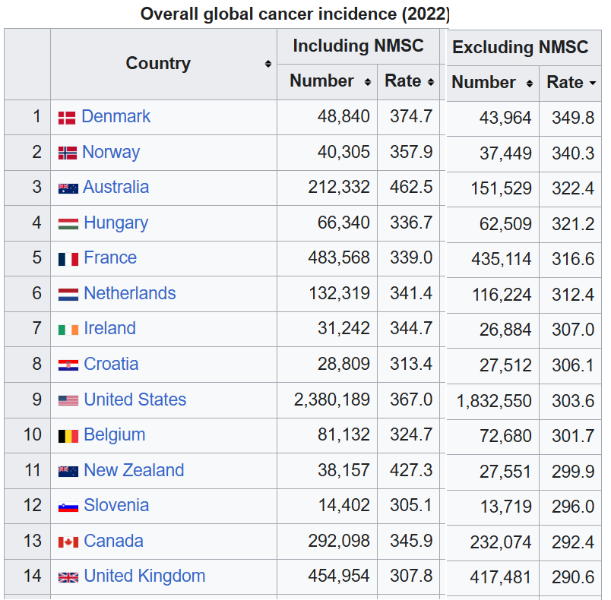Click the United Kingdom flag icon
Screen dimensions: 611x600
[68, 577]
